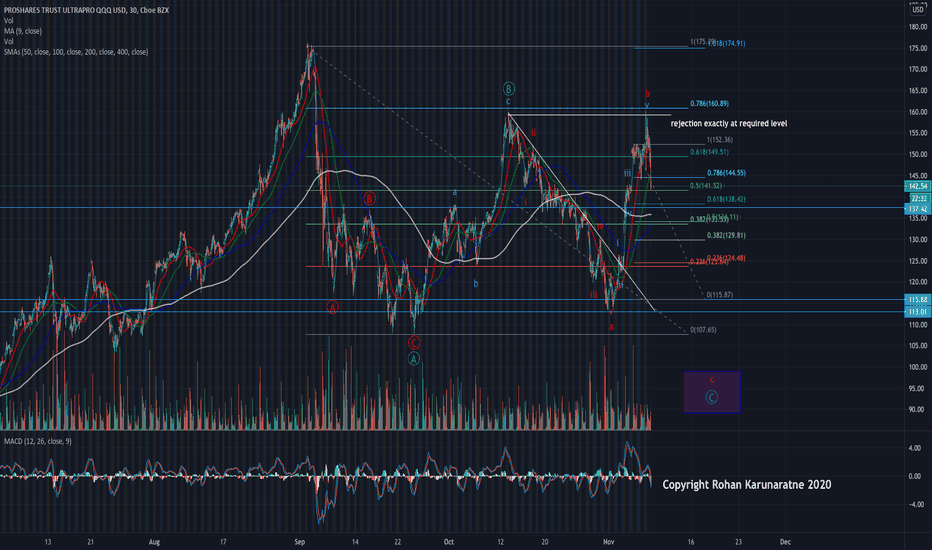
Task: Click the Vol legend directly under the symbol title
Action: point(8,21)
